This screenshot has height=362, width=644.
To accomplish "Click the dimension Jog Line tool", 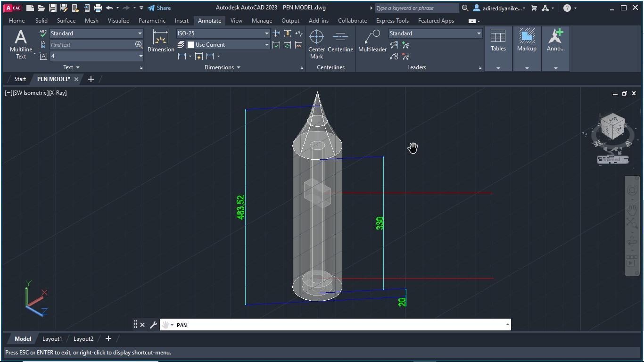I will [x=299, y=33].
